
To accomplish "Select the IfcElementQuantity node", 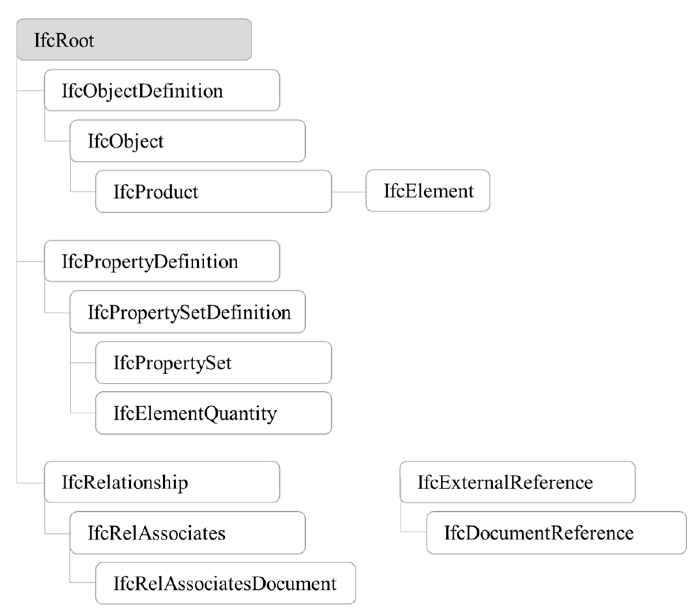I will click(x=213, y=413).
